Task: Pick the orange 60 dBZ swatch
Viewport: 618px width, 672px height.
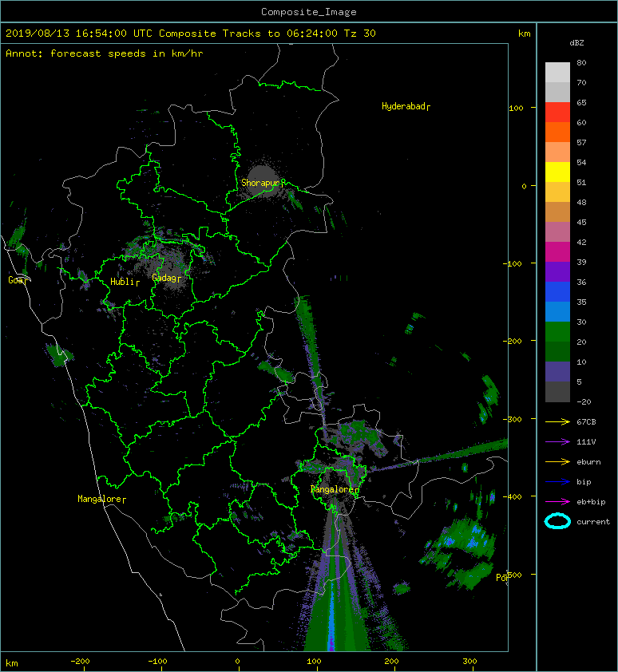Action: coord(557,132)
